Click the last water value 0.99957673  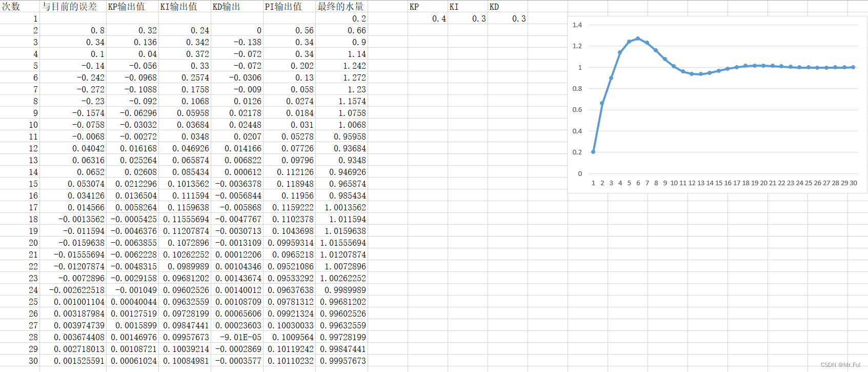(x=341, y=361)
